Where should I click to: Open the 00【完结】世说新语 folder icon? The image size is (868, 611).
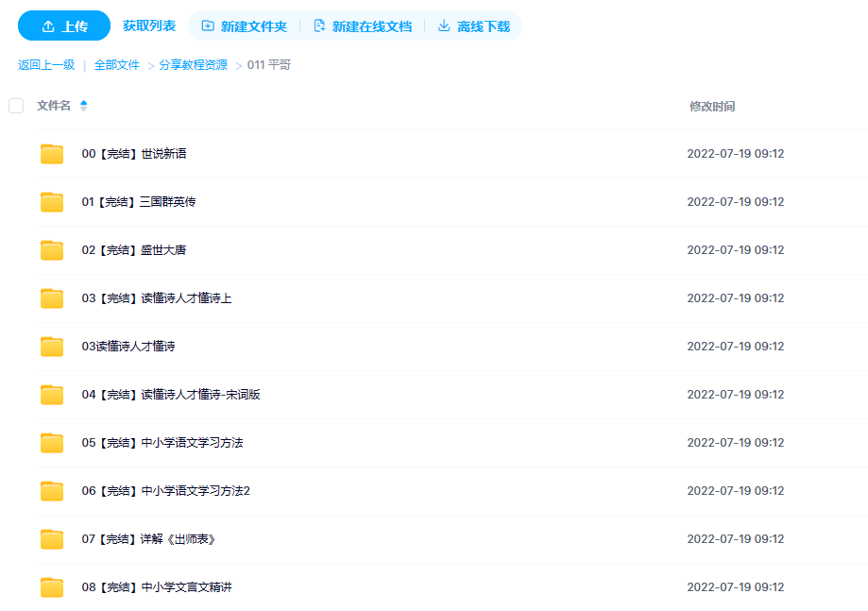pyautogui.click(x=51, y=153)
